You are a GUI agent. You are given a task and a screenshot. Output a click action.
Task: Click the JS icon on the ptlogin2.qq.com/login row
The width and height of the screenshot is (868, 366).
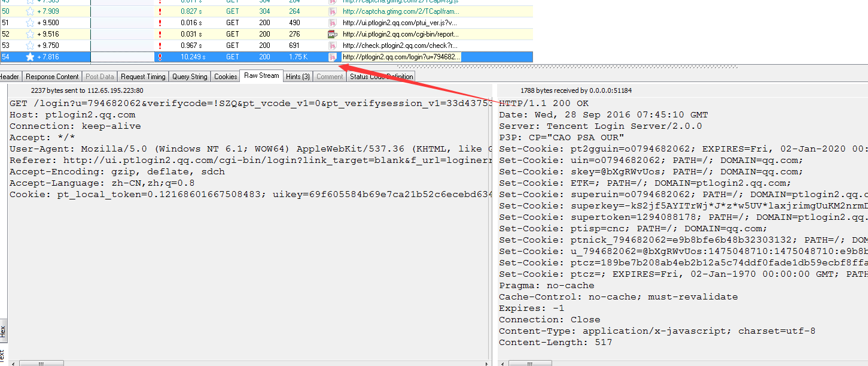(x=333, y=57)
